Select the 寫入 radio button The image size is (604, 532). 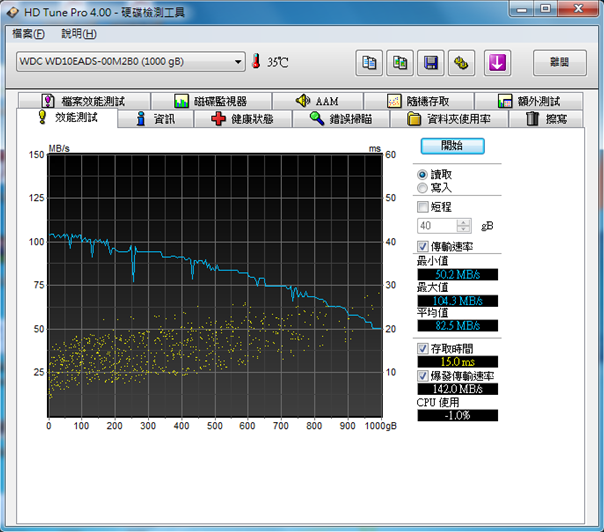pos(422,187)
